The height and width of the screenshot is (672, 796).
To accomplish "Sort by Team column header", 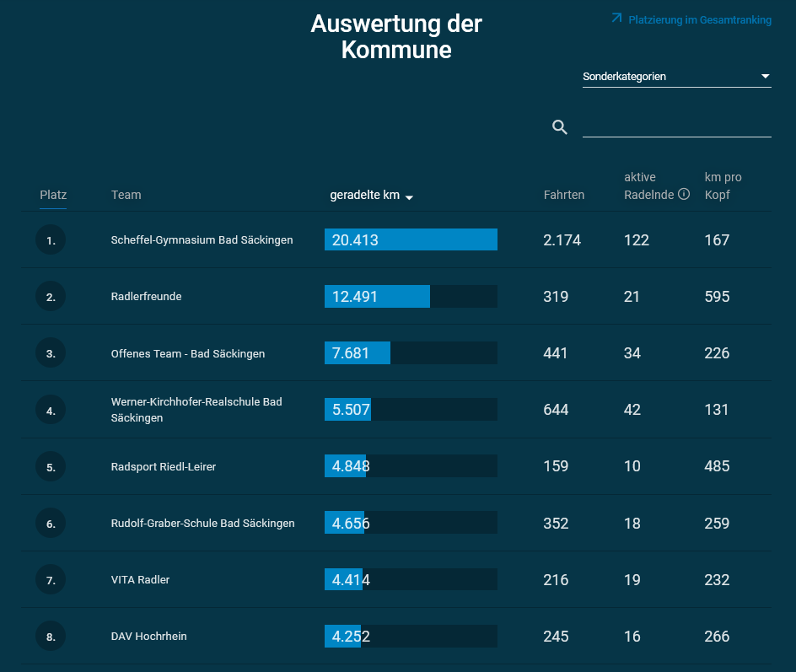I will (x=126, y=195).
